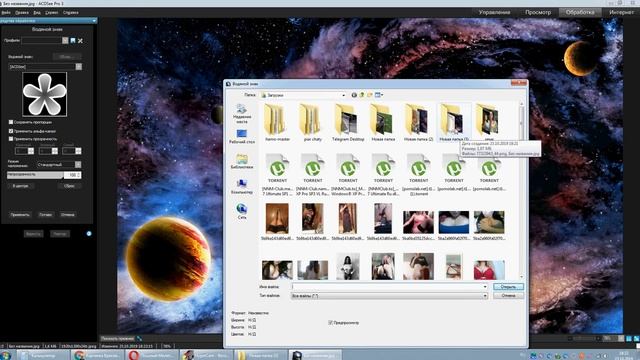Click the Вернуть button
640x360 pixels.
click(x=33, y=234)
